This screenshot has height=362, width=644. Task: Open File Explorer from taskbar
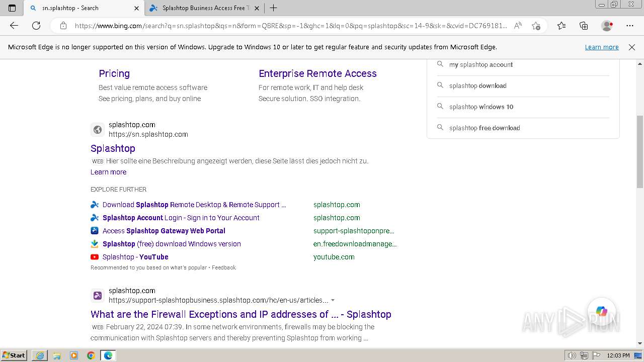(x=57, y=355)
